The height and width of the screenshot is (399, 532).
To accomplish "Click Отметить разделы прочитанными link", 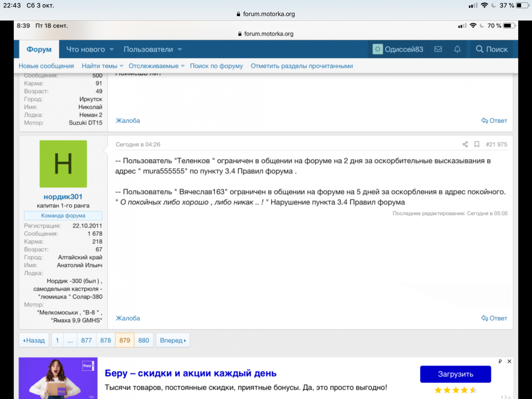I will (x=301, y=66).
